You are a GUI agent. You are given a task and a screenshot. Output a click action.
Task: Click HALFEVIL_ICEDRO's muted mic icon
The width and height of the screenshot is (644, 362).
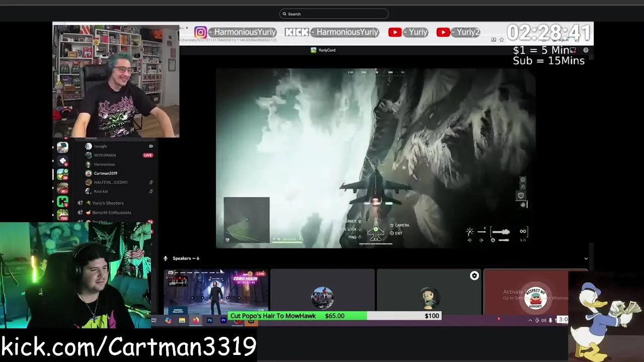[151, 183]
